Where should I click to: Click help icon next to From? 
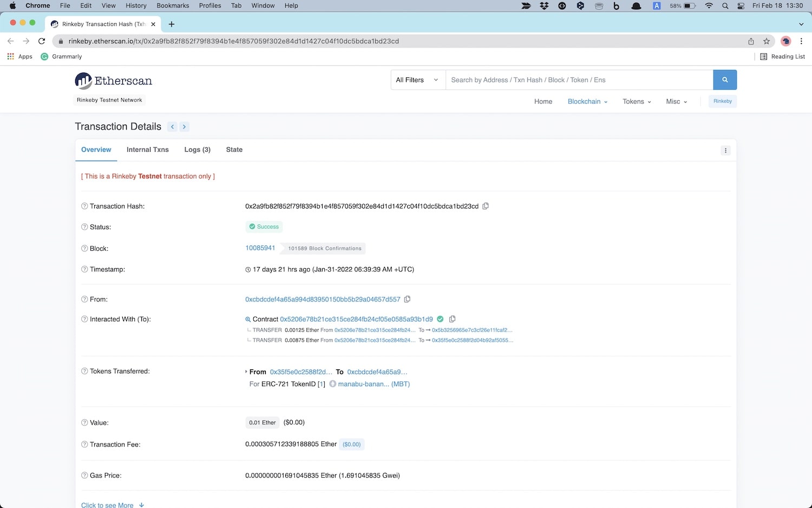coord(84,299)
